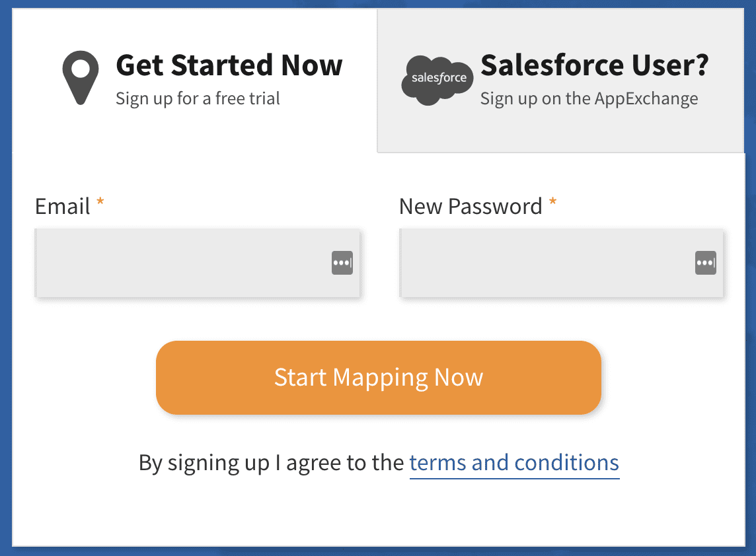
Task: Click the password manager icon in New Password field
Action: click(706, 263)
